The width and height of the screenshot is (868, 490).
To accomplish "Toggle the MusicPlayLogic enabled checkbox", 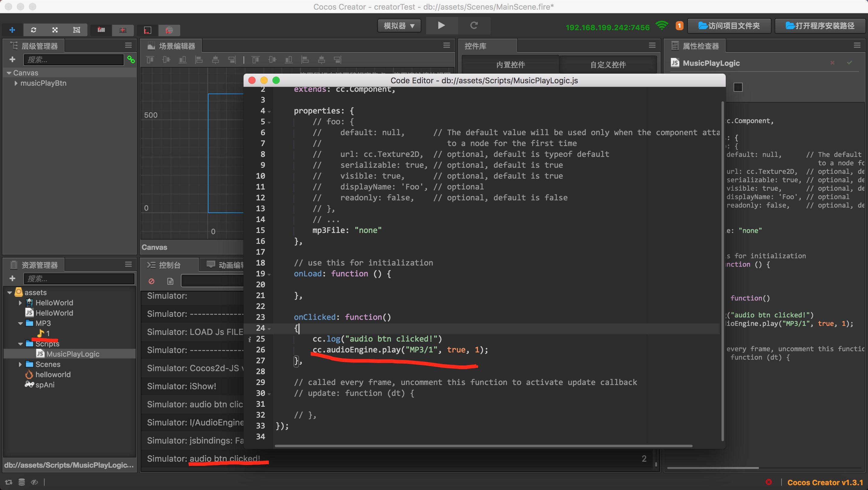I will pyautogui.click(x=738, y=87).
